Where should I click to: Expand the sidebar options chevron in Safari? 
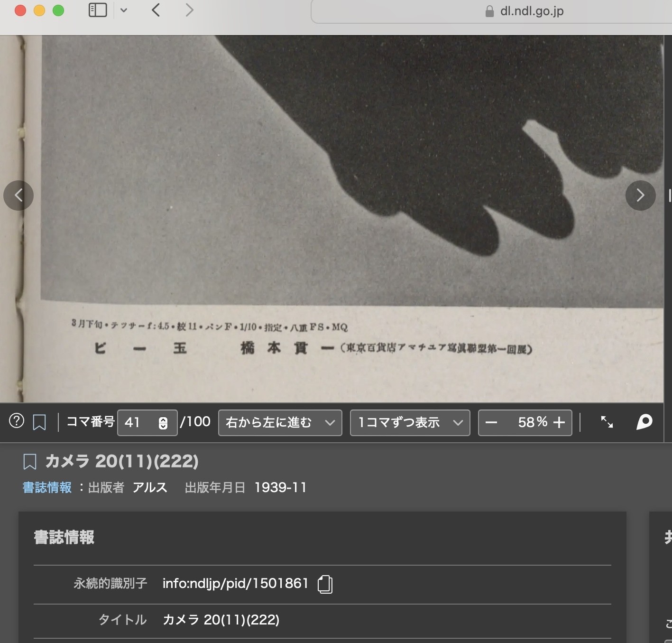click(124, 10)
